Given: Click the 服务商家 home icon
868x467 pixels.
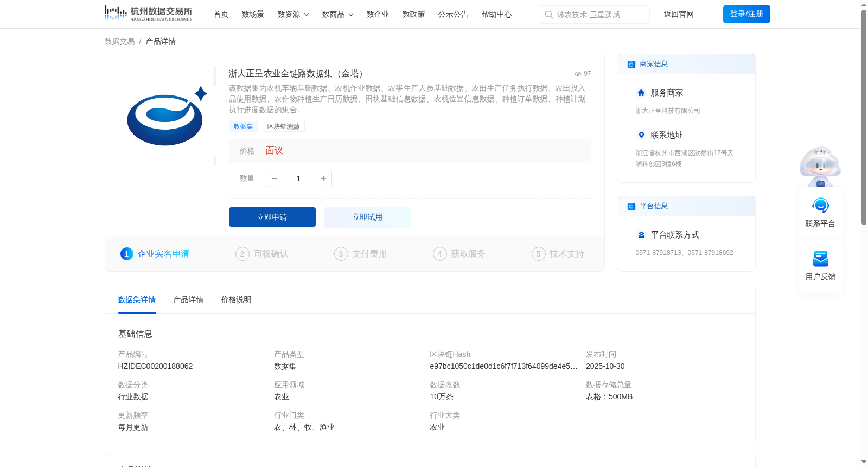Looking at the screenshot, I should click(x=641, y=93).
